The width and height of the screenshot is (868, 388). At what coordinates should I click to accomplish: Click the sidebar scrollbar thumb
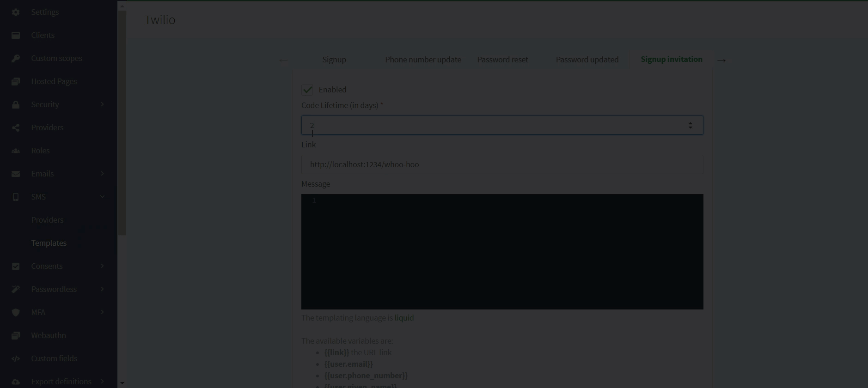(122, 123)
